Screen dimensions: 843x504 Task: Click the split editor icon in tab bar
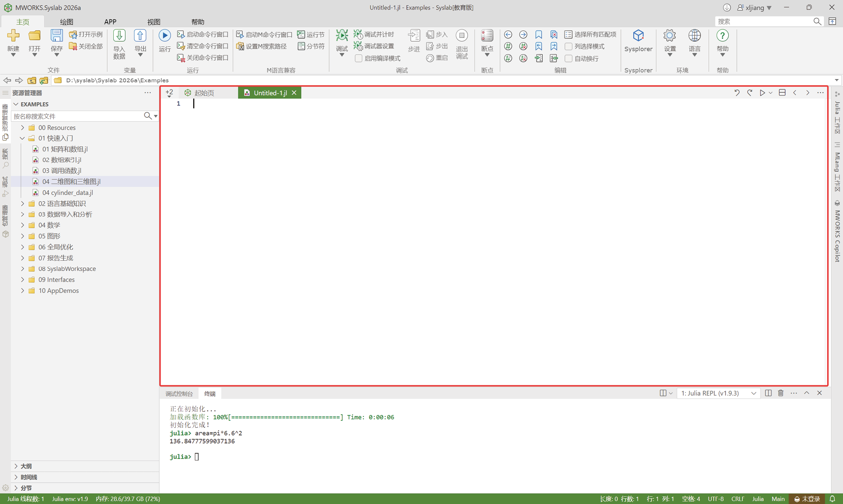coord(782,93)
